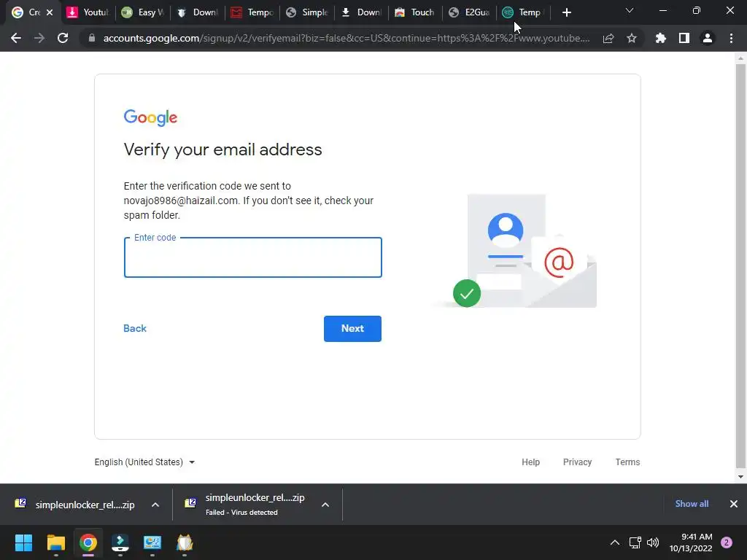Open the notification badge showing 2
The image size is (747, 560).
727,542
